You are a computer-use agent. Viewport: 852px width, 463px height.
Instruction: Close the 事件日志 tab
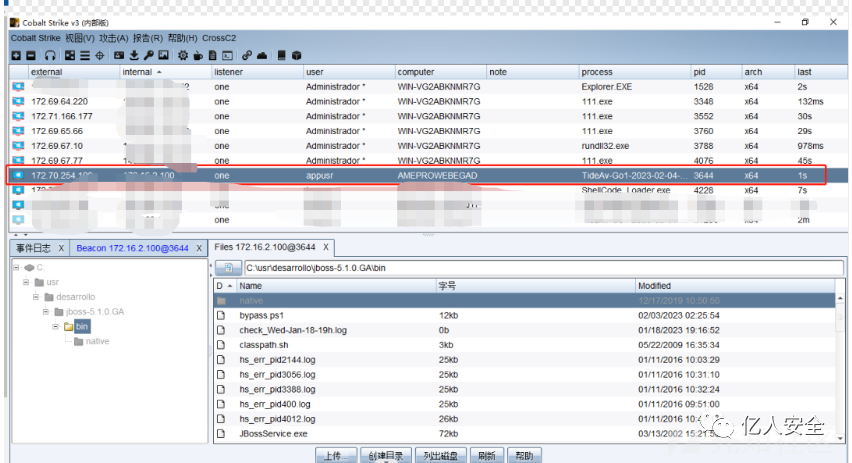[x=61, y=248]
